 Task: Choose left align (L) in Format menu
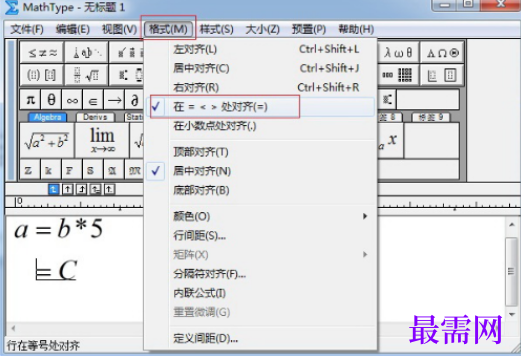point(260,49)
